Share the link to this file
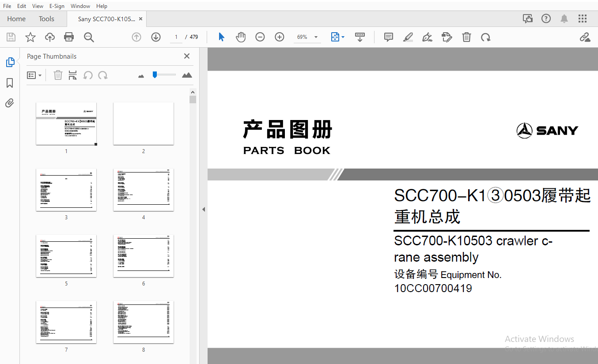 [x=585, y=37]
